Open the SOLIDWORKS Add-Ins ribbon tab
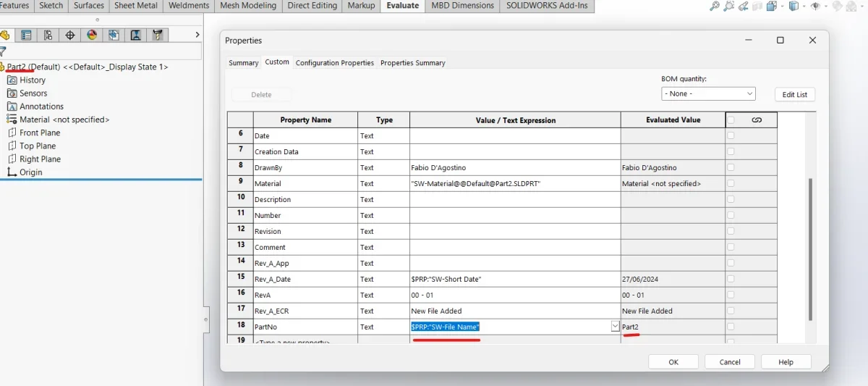 (547, 6)
